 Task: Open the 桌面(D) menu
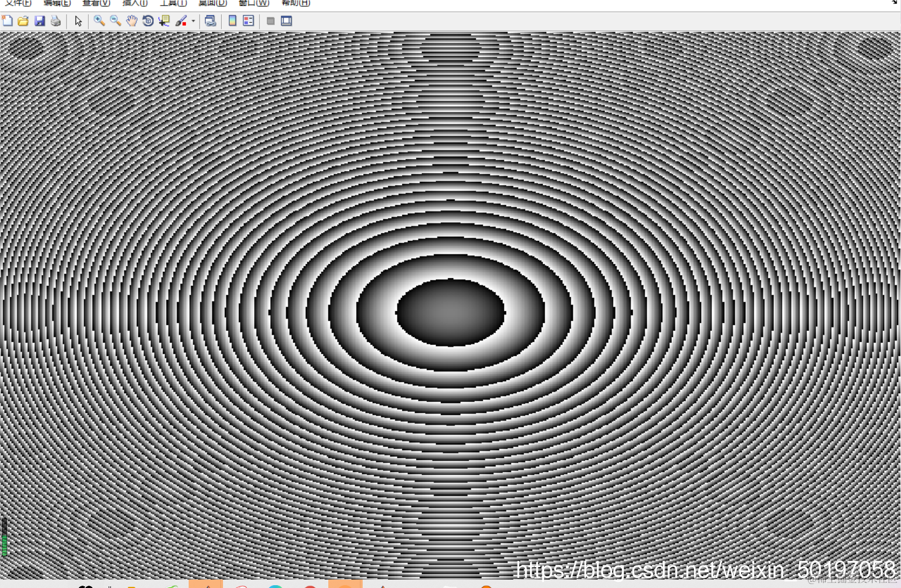click(x=212, y=3)
